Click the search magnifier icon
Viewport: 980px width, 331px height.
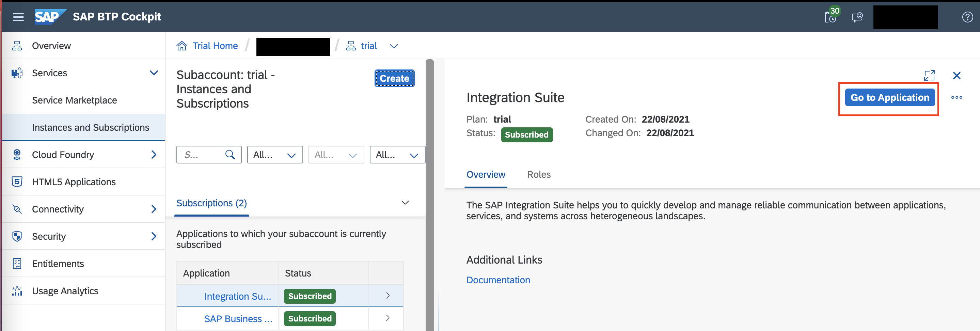click(230, 155)
